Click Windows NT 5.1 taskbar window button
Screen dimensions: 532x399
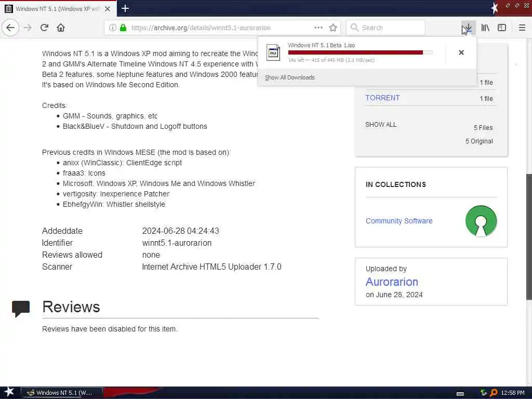pos(62,393)
